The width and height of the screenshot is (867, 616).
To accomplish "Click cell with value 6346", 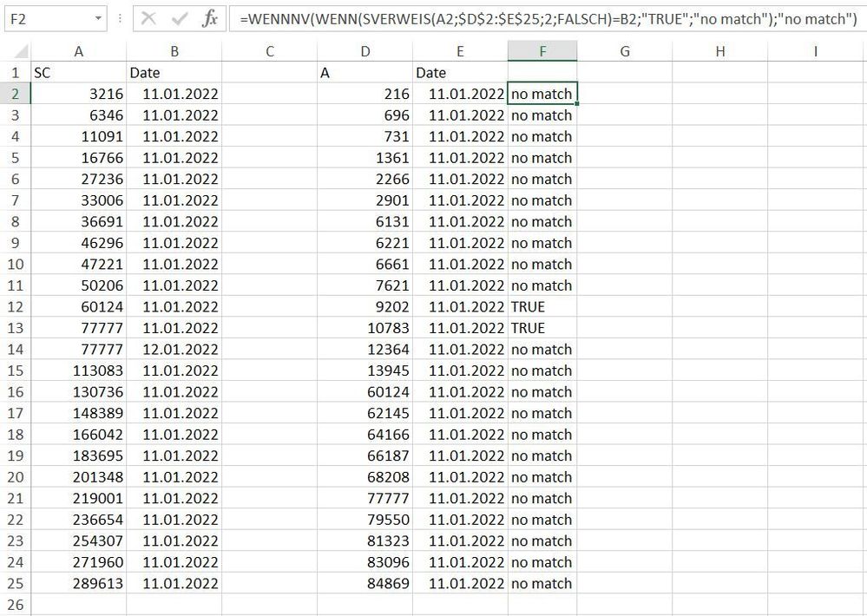I will [x=78, y=115].
